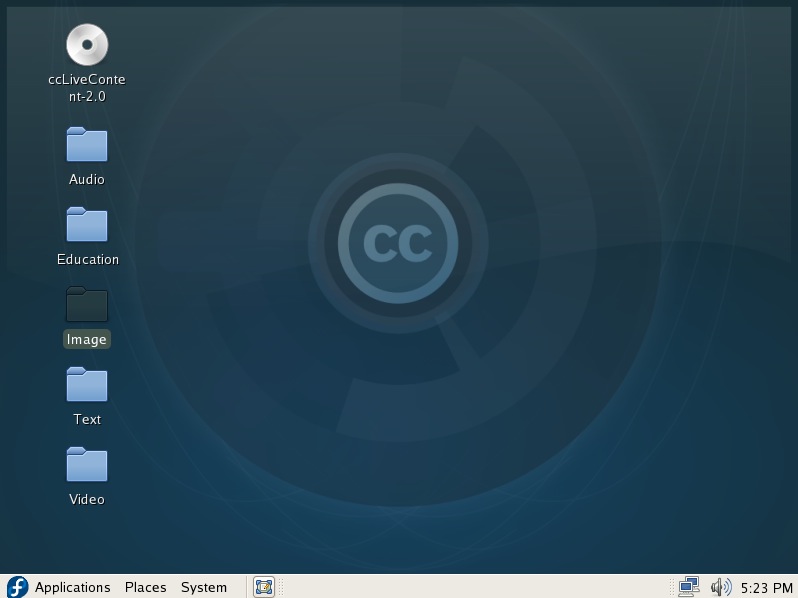Screen dimensions: 798x598
Task: Select the ccLiveContent-2.0 disc icon
Action: [x=87, y=45]
